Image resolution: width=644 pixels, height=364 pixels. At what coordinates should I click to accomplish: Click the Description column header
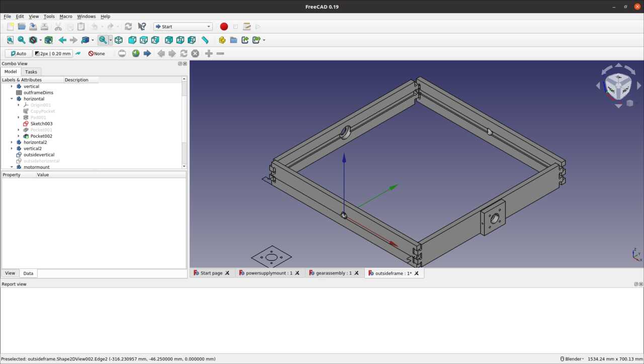click(76, 80)
